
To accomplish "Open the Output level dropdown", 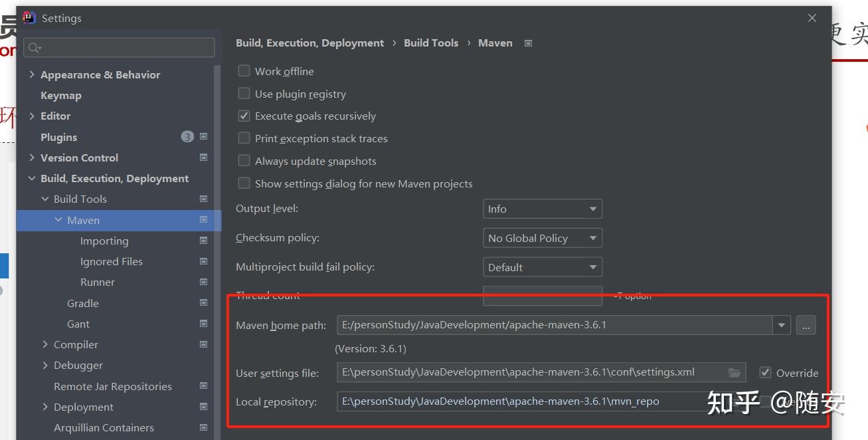I will (542, 209).
